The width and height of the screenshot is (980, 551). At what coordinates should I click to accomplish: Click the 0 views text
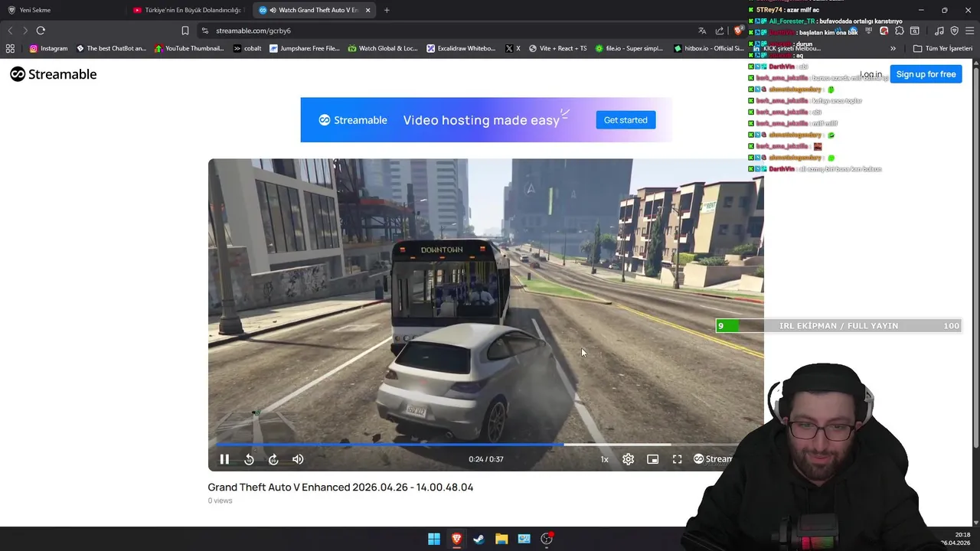click(220, 500)
